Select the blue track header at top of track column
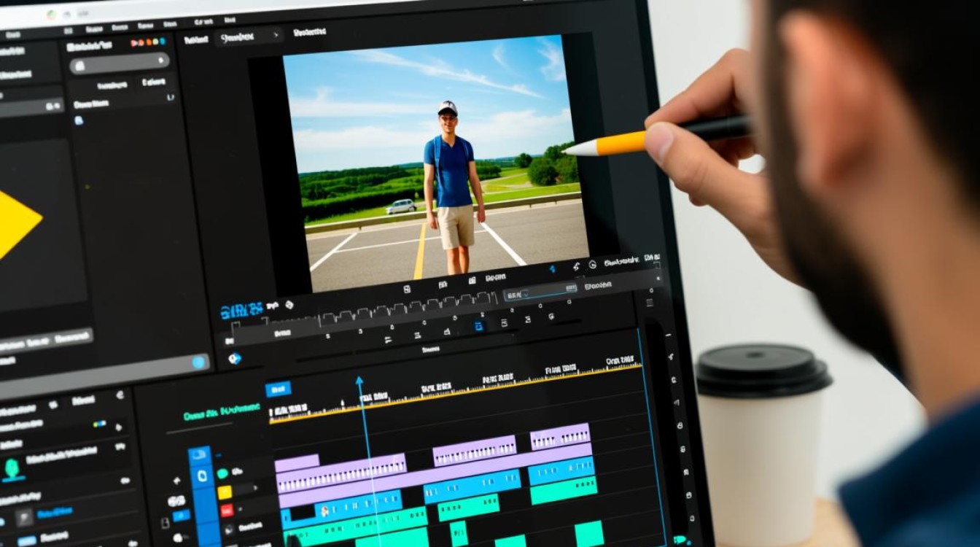The height and width of the screenshot is (547, 980). coord(200,455)
